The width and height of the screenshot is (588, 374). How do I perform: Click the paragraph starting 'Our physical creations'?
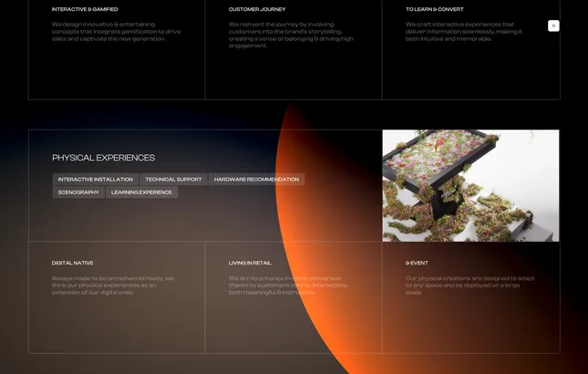click(x=469, y=286)
